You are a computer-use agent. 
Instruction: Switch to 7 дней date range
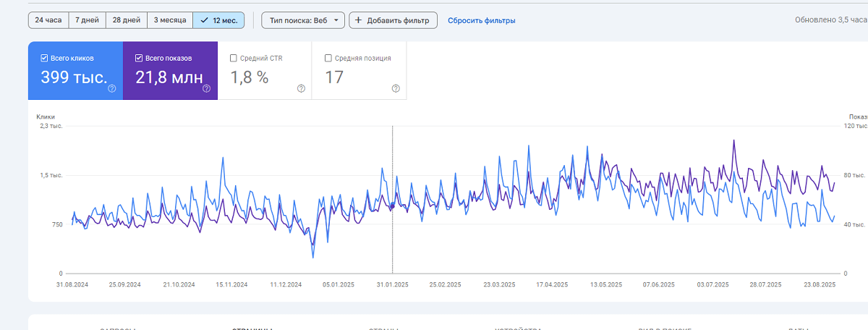[87, 20]
